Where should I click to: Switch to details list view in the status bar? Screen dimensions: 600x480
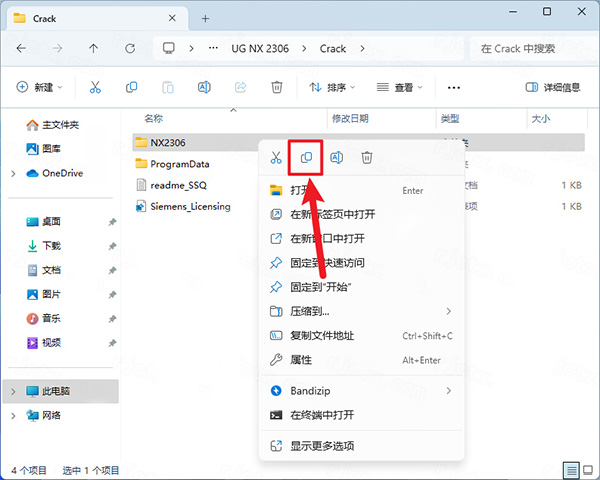(571, 470)
